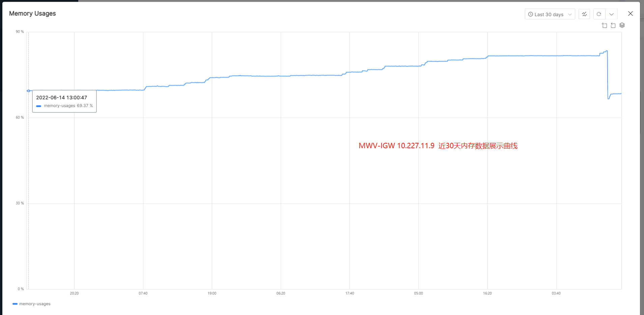The image size is (644, 315).
Task: Click the 03:40 x-axis time label
Action: [556, 293]
